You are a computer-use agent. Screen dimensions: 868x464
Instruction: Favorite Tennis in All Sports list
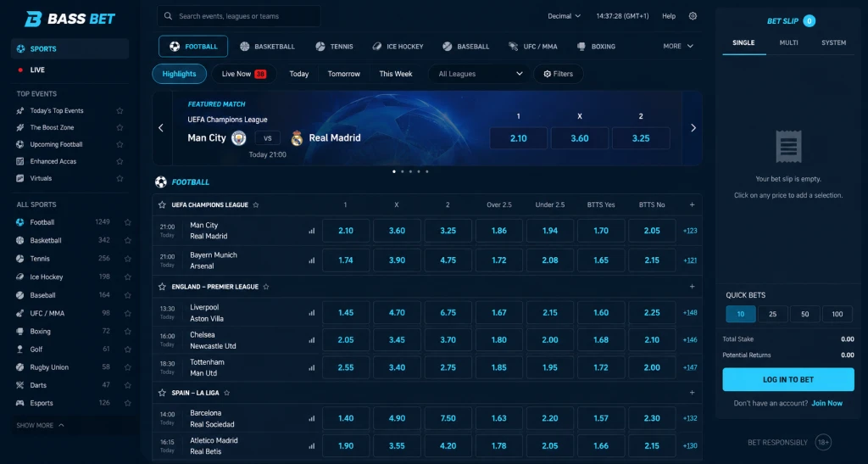[128, 259]
